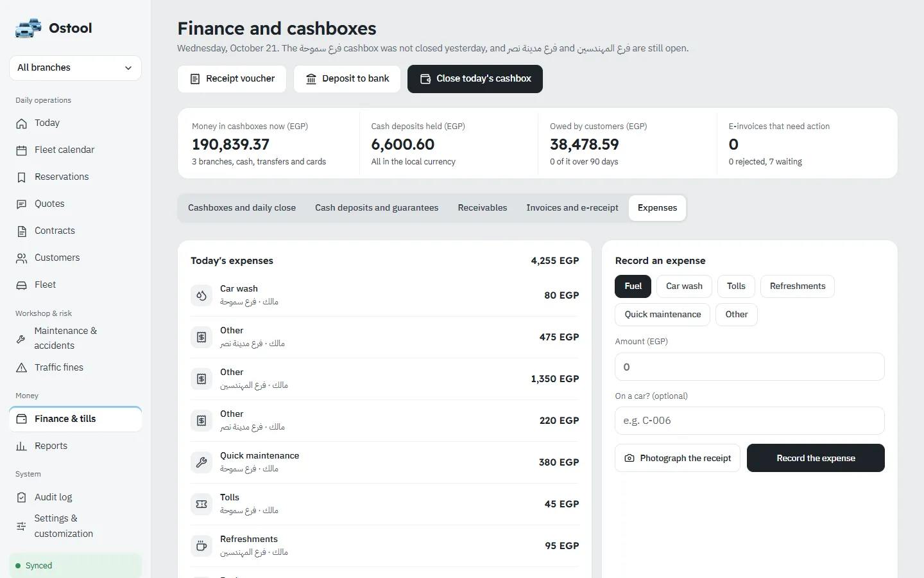
Task: Click the Maintenance & accidents wrench icon
Action: click(21, 338)
